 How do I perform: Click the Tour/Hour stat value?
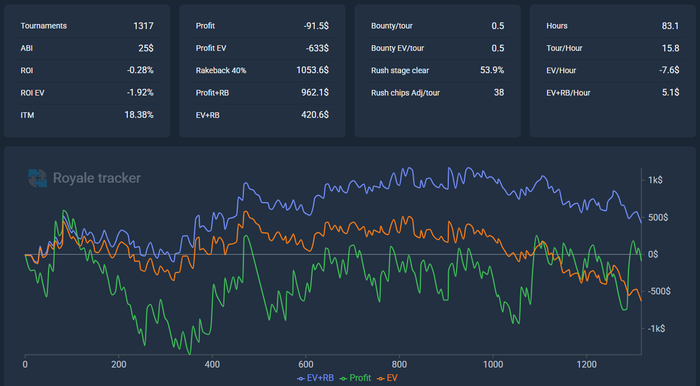(x=671, y=48)
